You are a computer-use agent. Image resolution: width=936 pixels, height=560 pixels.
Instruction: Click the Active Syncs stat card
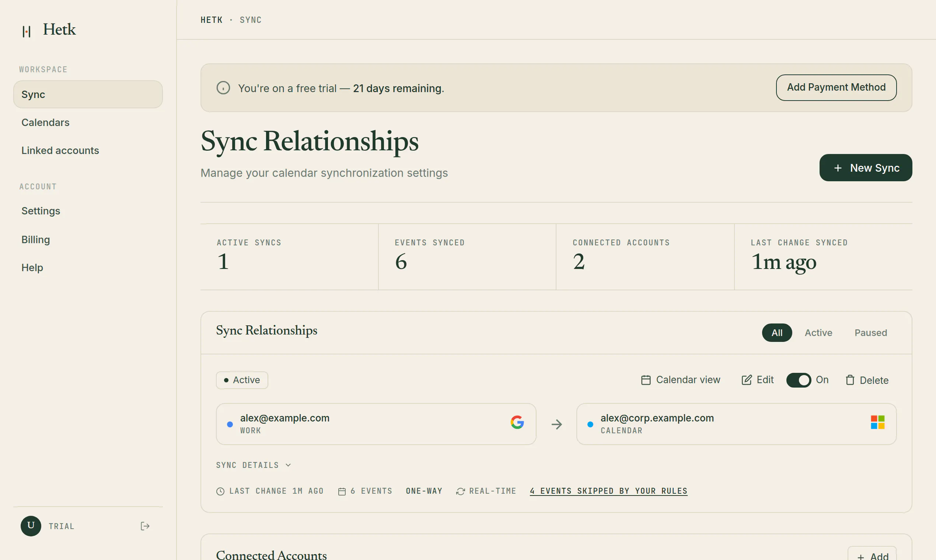(289, 257)
